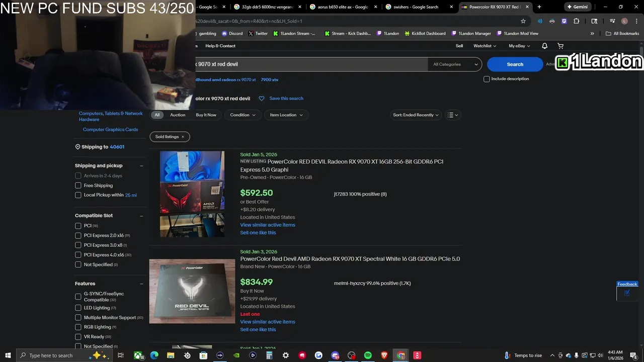This screenshot has width=644, height=362.
Task: Click the 7900 xtx related search
Action: (269, 80)
